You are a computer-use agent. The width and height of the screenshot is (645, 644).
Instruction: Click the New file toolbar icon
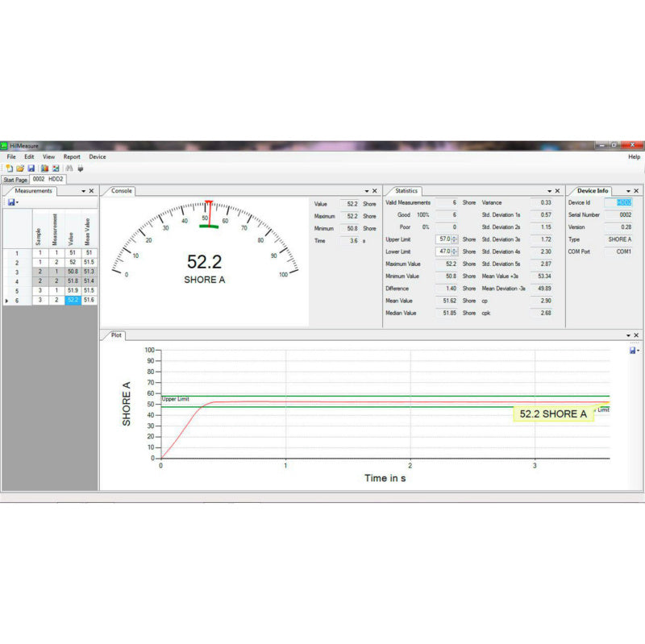pyautogui.click(x=9, y=168)
